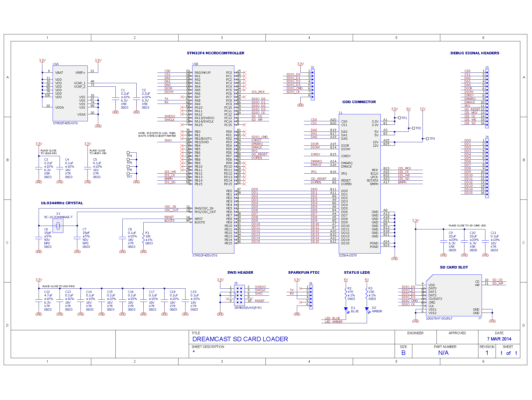Click capacitor C8 near NRST
This screenshot has width=532, height=400.
pos(122,238)
